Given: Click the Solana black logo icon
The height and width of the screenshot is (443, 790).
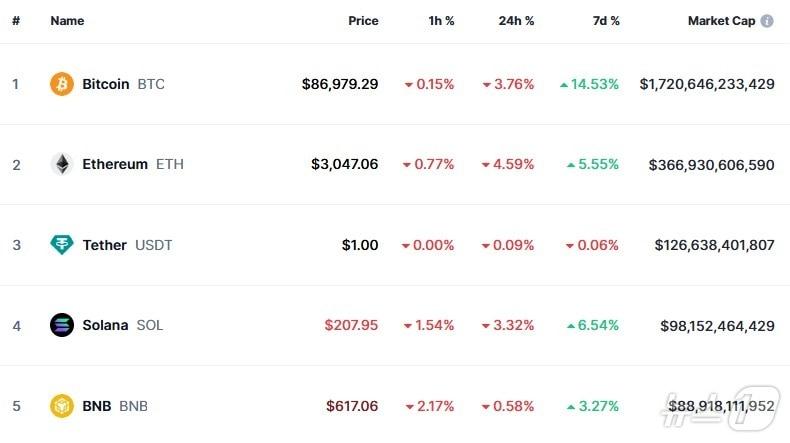Looking at the screenshot, I should pos(62,325).
